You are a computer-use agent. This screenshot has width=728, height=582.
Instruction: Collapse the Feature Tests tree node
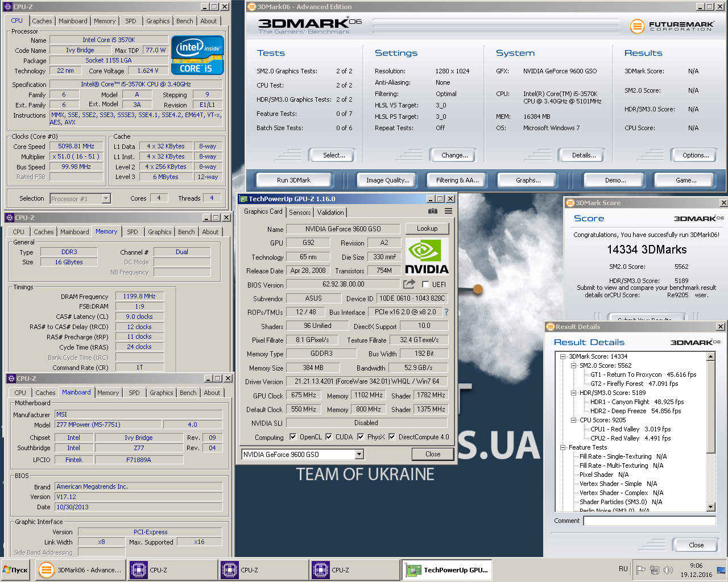coord(562,447)
